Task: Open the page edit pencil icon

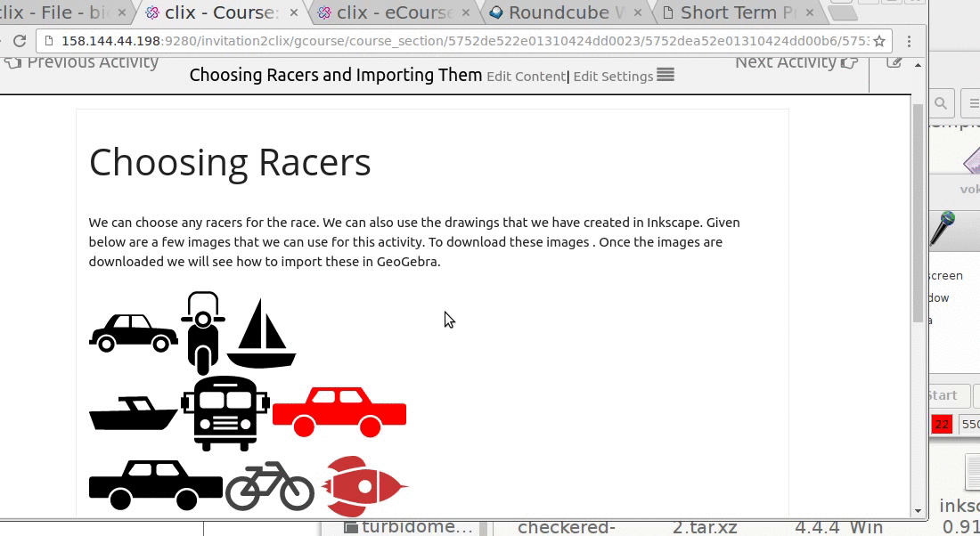Action: (x=894, y=62)
